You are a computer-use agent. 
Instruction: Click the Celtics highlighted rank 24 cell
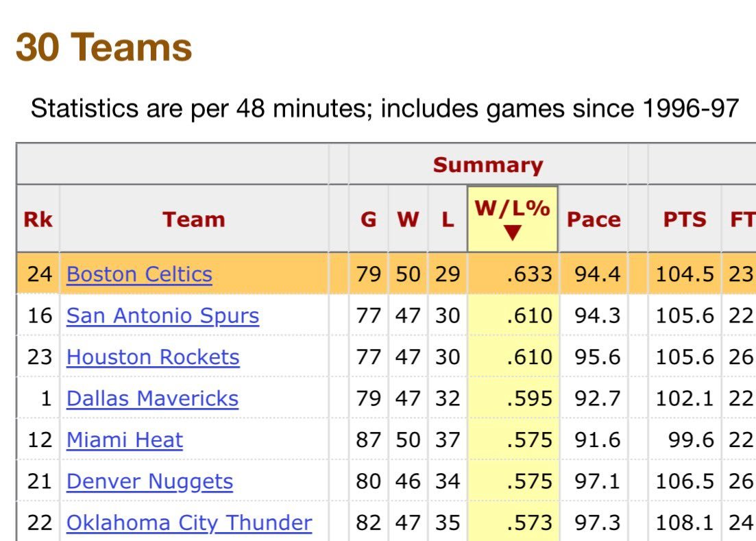[38, 274]
